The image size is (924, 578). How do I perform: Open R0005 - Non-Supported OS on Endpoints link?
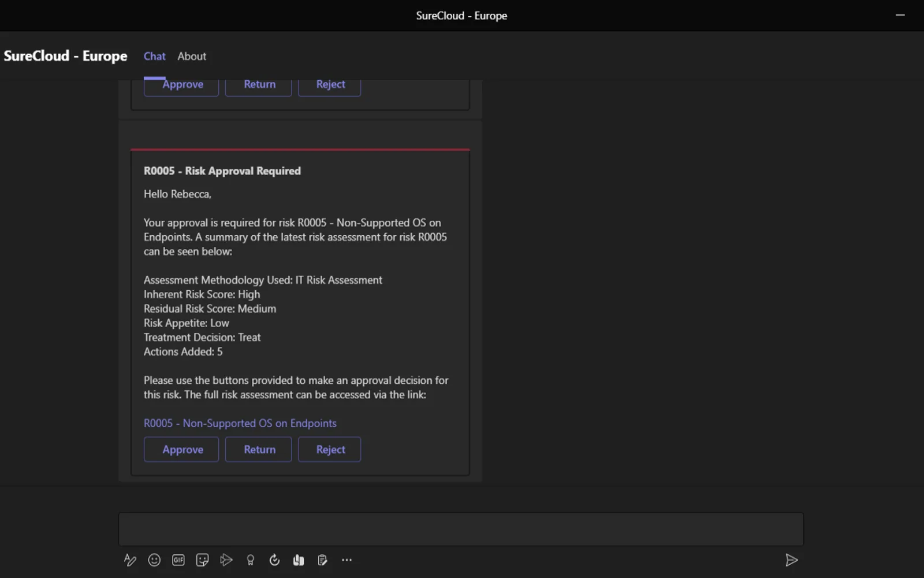pos(240,423)
